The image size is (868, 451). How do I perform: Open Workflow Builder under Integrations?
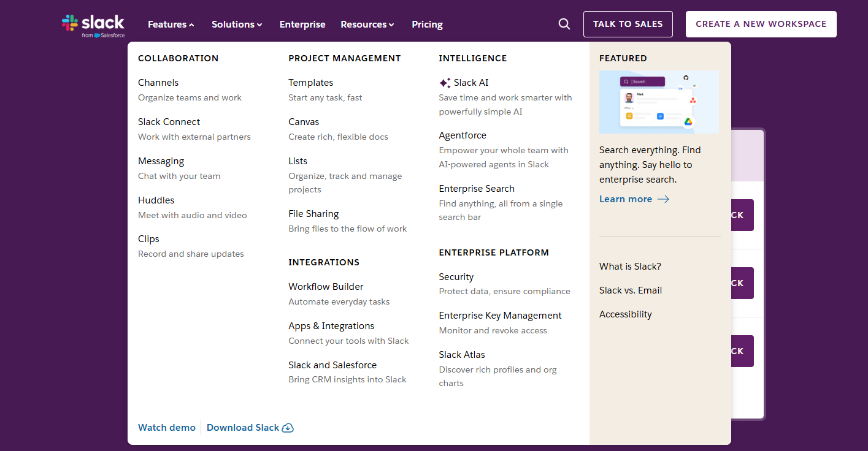(x=326, y=287)
